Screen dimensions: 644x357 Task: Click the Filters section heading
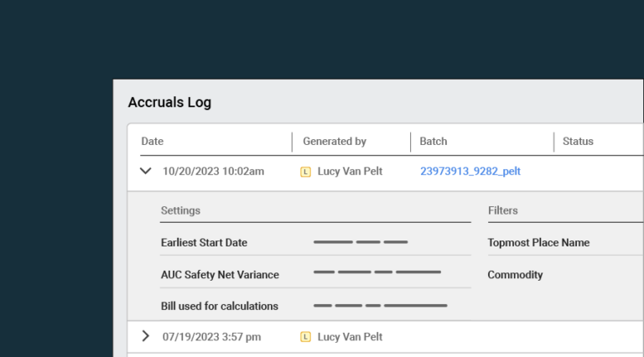[x=503, y=210]
